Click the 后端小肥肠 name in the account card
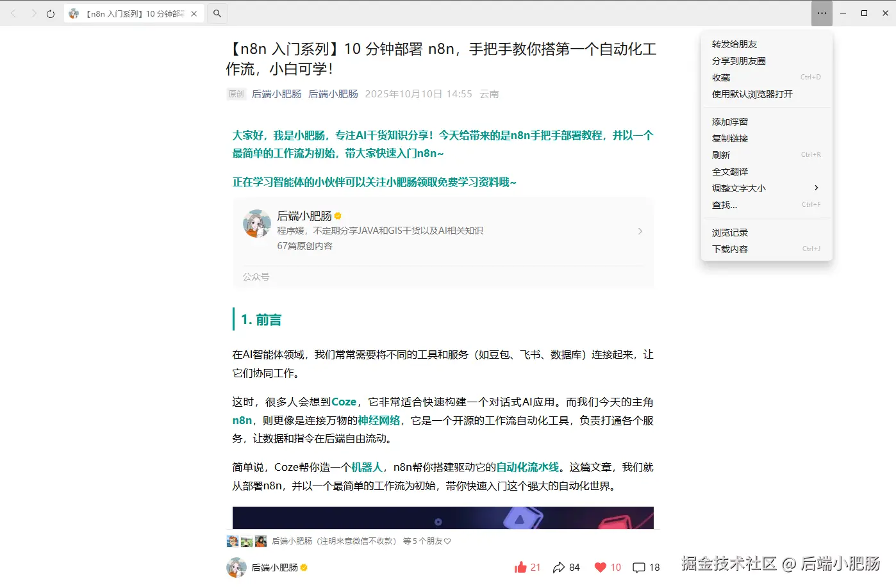Screen dimensions: 896x588 pos(304,216)
